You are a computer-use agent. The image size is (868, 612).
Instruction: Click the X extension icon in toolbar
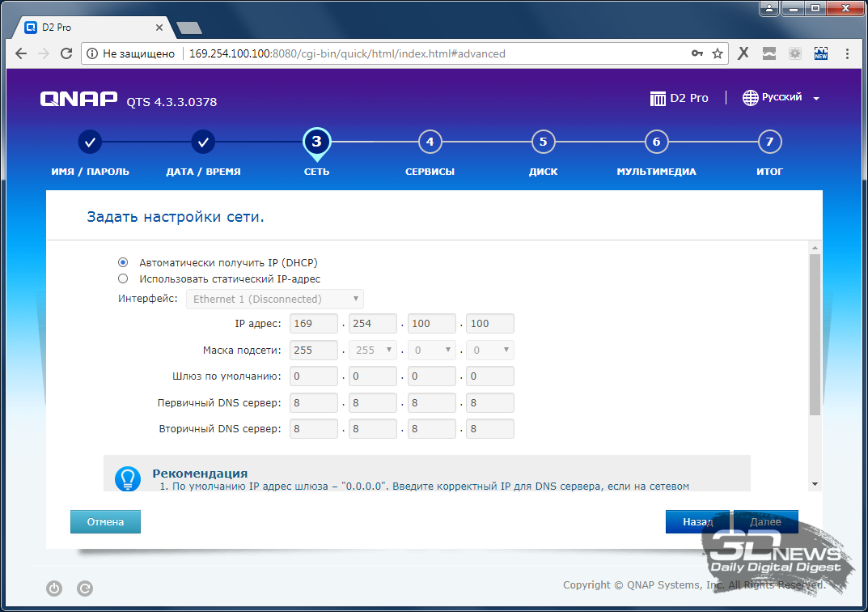pyautogui.click(x=743, y=53)
